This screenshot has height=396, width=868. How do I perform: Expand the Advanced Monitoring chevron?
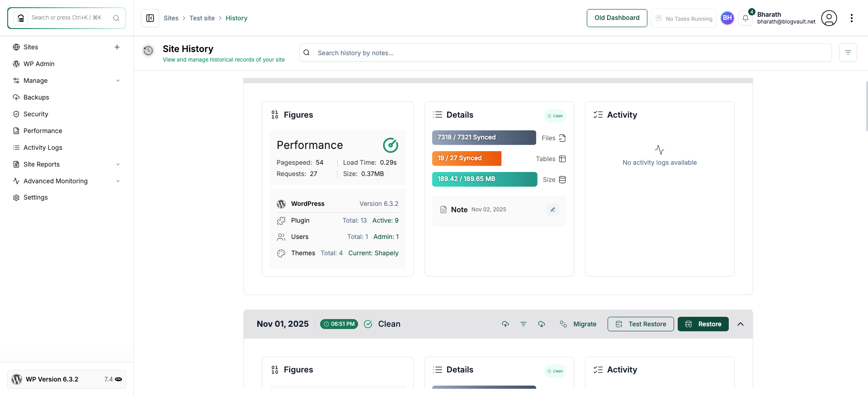[x=118, y=181]
